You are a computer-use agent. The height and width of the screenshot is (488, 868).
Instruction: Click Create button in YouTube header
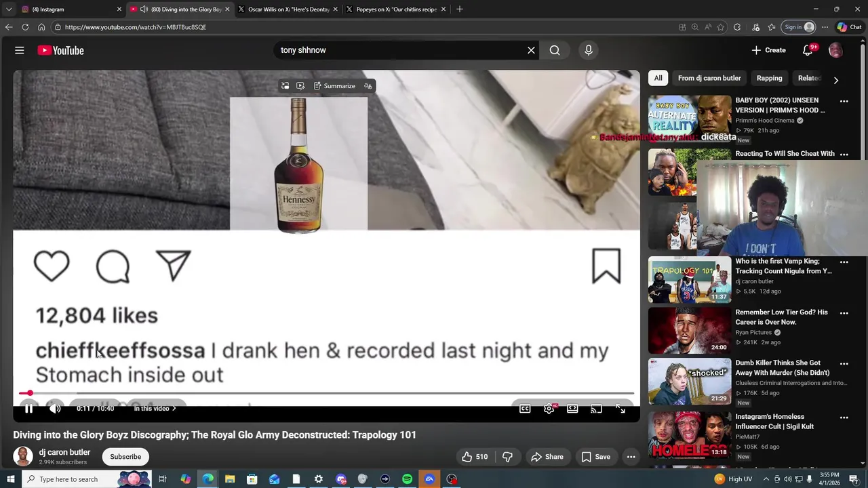(x=768, y=50)
